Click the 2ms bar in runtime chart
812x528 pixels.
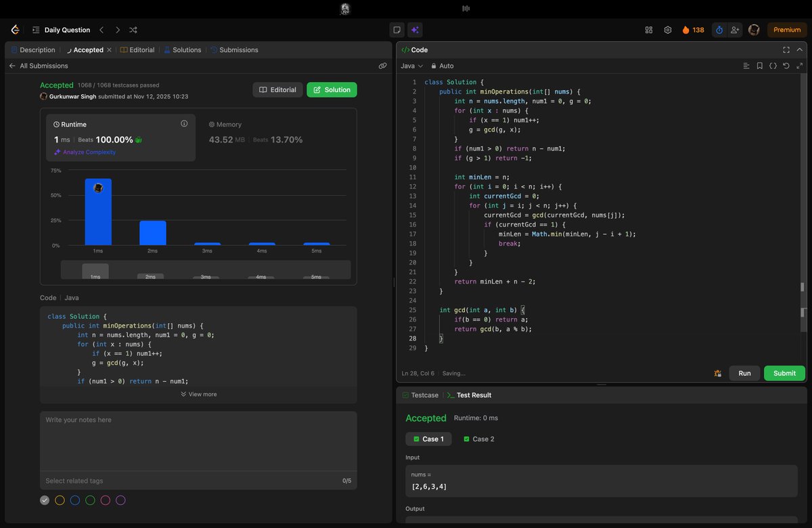pos(153,233)
